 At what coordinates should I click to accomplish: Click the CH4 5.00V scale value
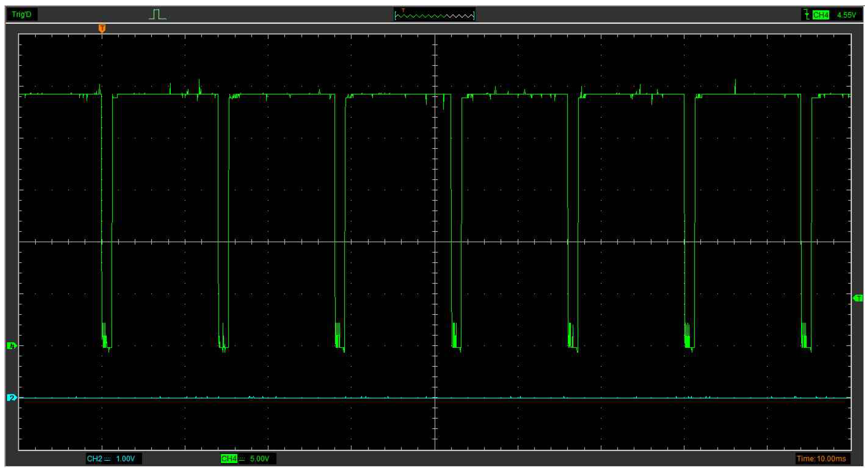259,459
